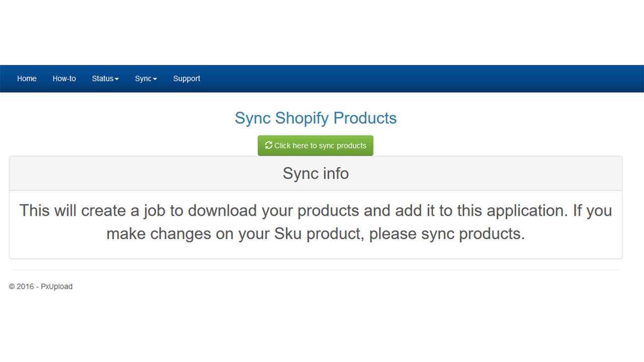The height and width of the screenshot is (362, 644).
Task: Click the green 'Click here to sync products' button
Action: pyautogui.click(x=315, y=145)
